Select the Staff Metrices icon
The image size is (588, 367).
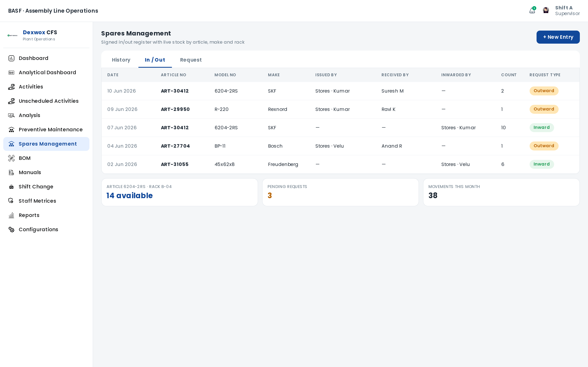pos(11,201)
